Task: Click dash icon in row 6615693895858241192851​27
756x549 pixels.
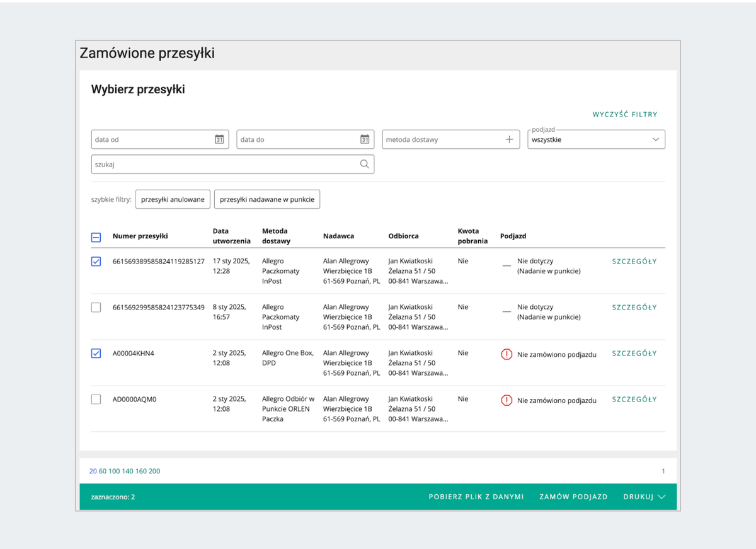Action: pyautogui.click(x=507, y=267)
